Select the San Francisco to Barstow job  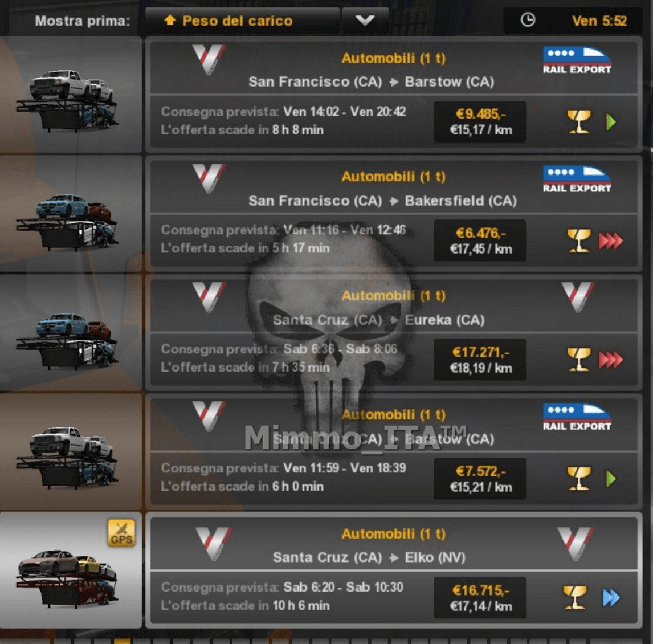[x=394, y=94]
